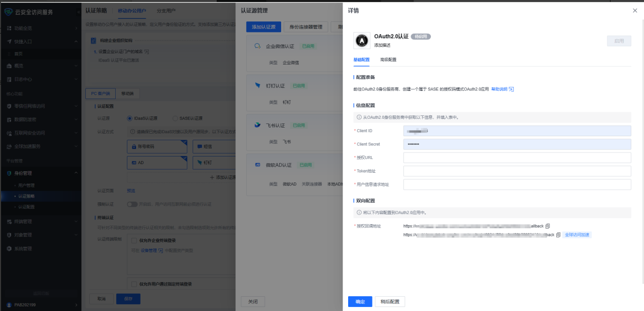Select the IDaaS认证源 radio button
Viewport: 644px width, 311px height.
130,118
